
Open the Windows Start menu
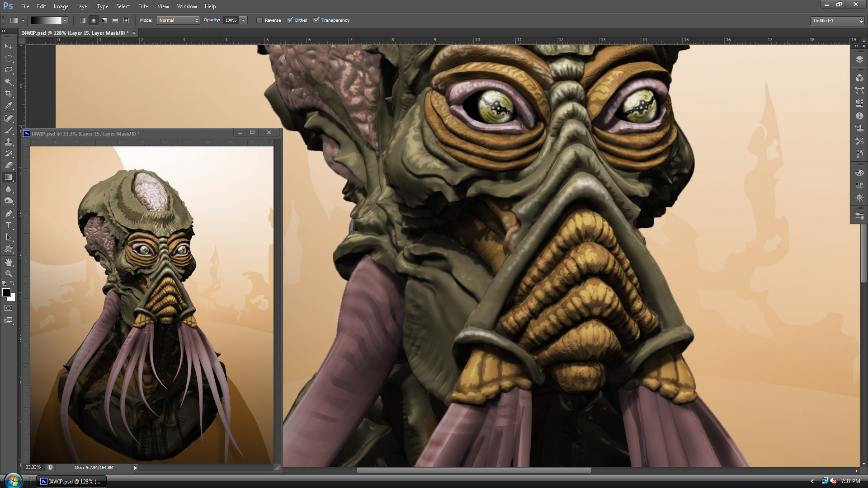13,481
